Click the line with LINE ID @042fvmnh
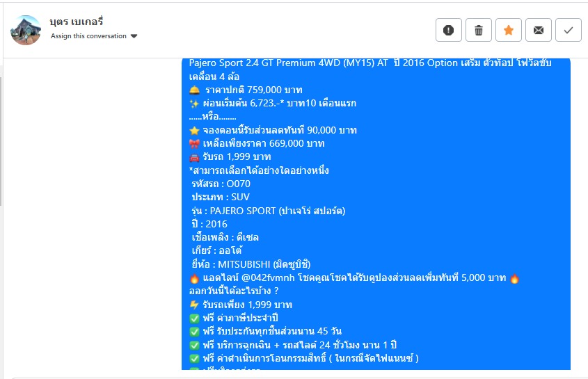 (354, 277)
